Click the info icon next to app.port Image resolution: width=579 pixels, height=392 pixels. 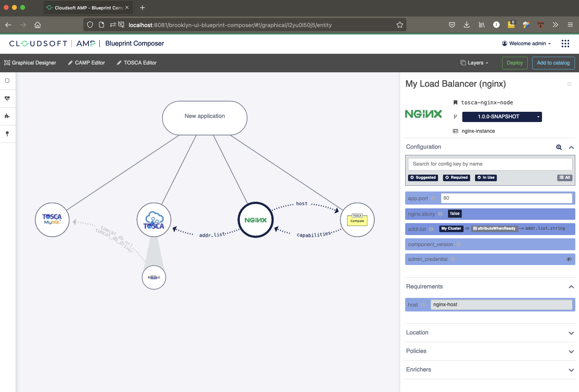pyautogui.click(x=433, y=198)
